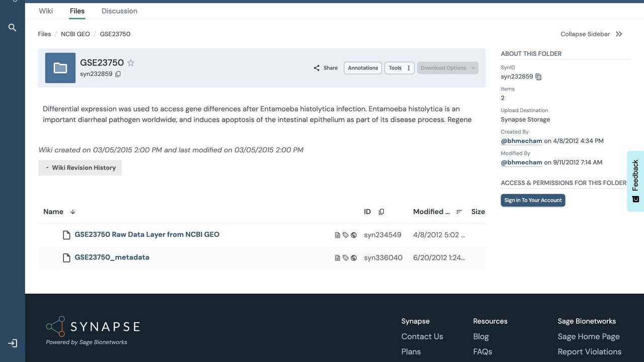Expand the Download Options dropdown

448,68
